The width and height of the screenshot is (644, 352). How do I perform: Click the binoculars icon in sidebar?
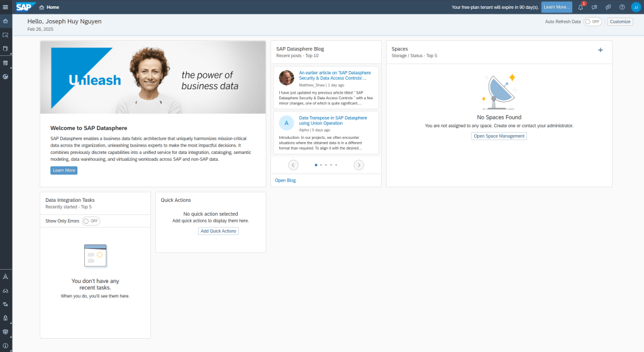(6, 290)
